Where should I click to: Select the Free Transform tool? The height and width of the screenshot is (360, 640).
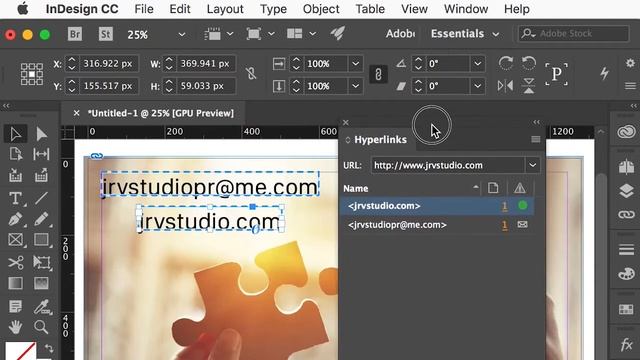click(41, 262)
